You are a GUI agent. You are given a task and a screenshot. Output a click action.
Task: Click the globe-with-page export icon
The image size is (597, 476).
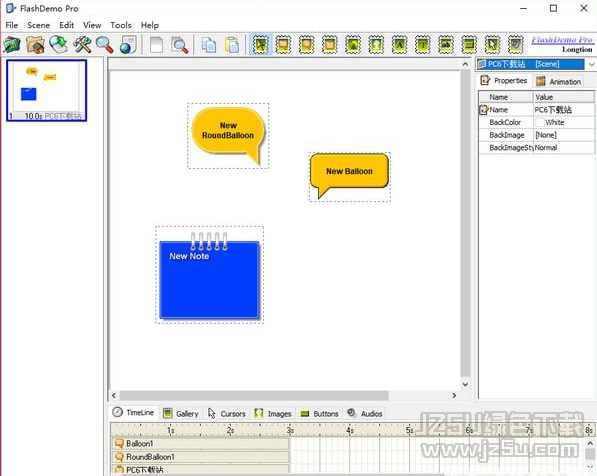[x=128, y=45]
